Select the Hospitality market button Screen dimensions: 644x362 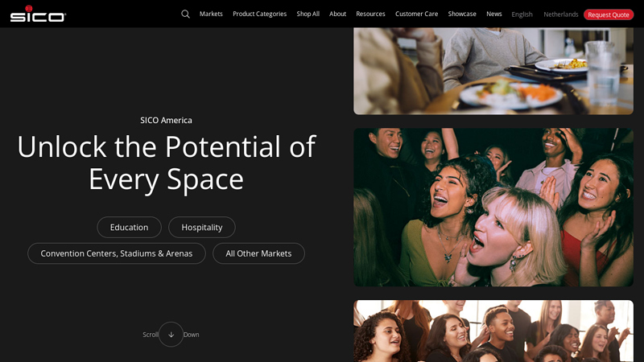(201, 228)
